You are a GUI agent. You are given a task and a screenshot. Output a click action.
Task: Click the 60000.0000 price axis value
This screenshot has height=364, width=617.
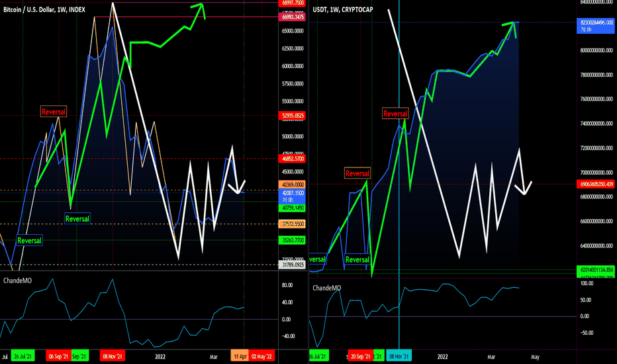pyautogui.click(x=293, y=66)
